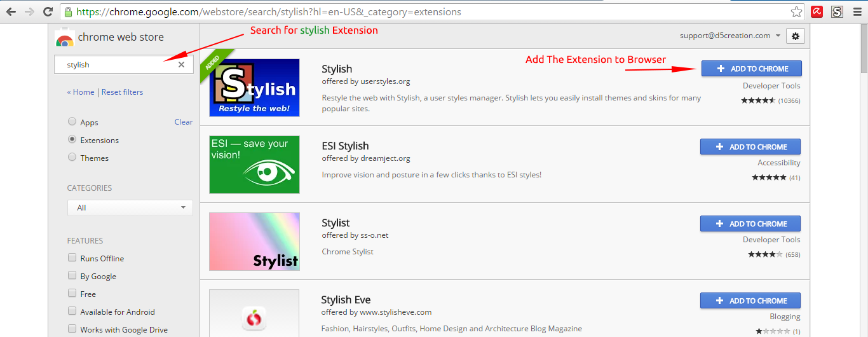Click "offered by ss-o.net" text
868x337 pixels.
pyautogui.click(x=355, y=235)
